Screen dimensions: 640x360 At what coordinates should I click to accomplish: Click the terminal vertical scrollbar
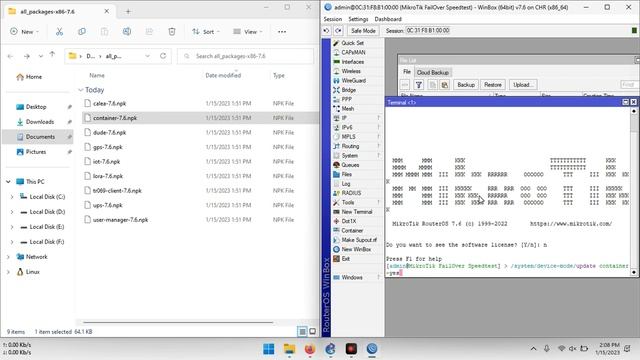633,192
